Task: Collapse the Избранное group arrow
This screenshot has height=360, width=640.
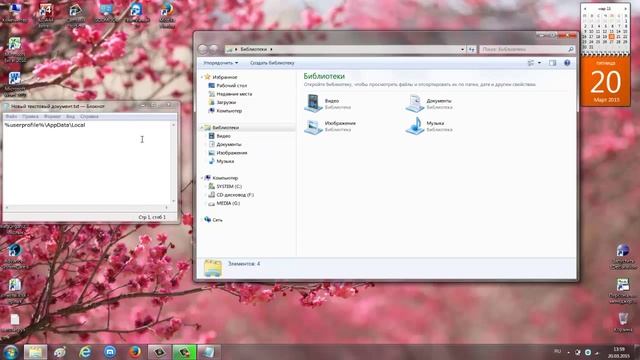Action: coord(202,77)
